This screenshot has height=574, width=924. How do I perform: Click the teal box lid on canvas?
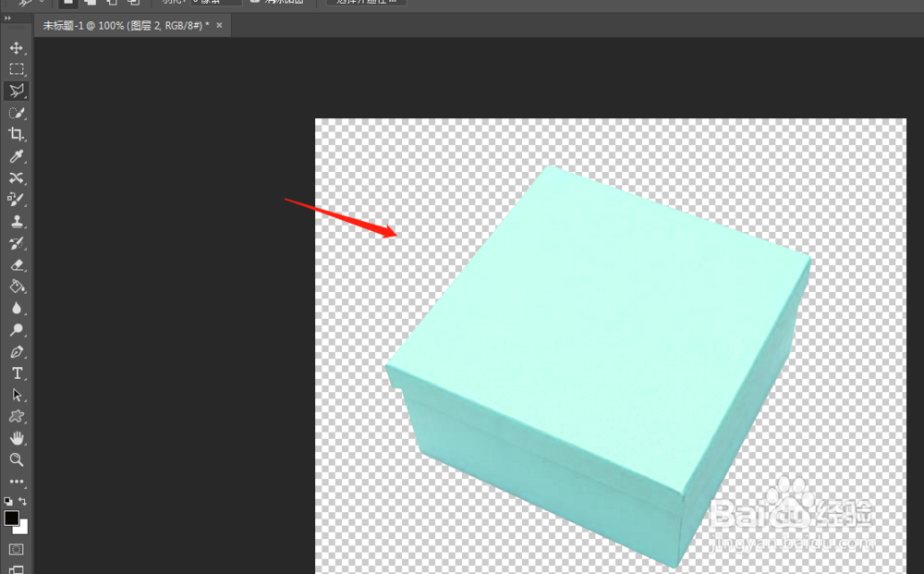point(598,330)
